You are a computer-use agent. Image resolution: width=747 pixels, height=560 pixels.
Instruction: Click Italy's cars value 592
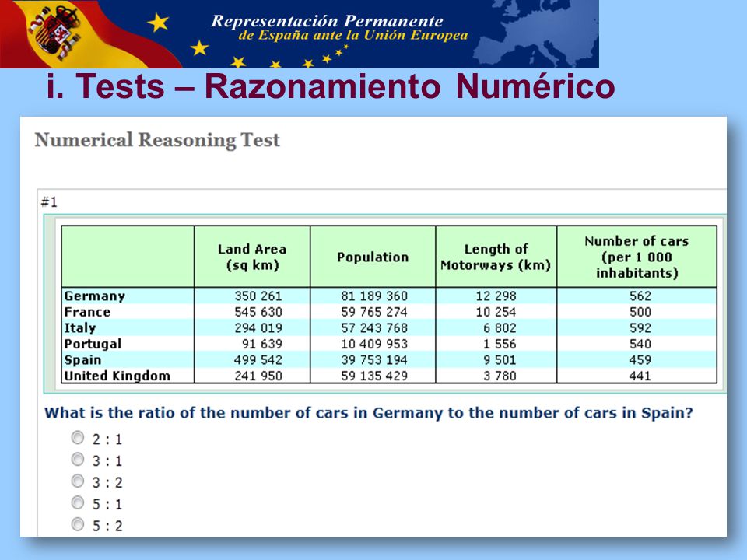640,327
